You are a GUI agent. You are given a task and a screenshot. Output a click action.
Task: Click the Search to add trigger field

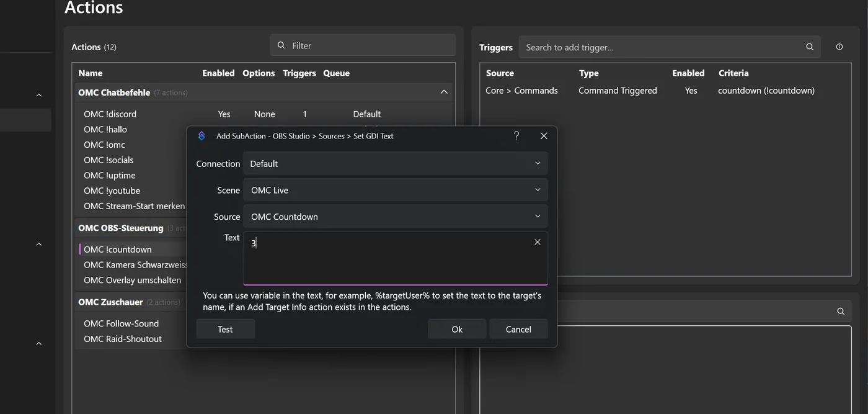670,47
